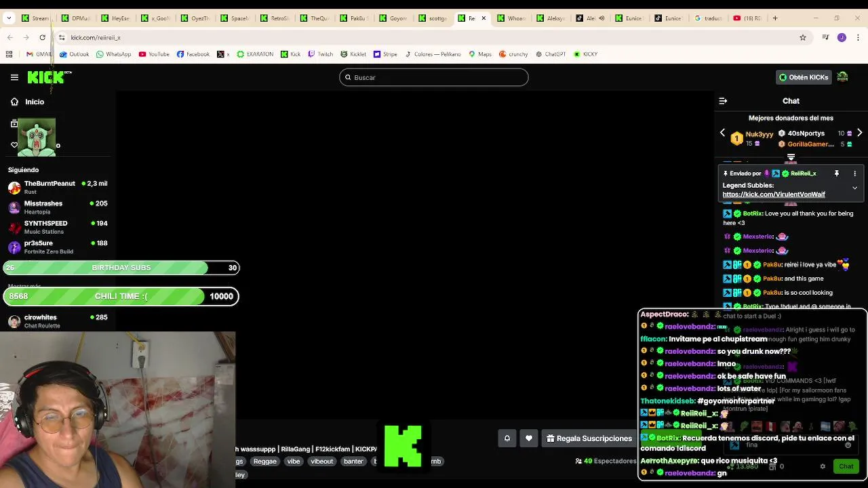Viewport: 868px width, 488px height.
Task: Open the Stripe bookmark
Action: [385, 54]
